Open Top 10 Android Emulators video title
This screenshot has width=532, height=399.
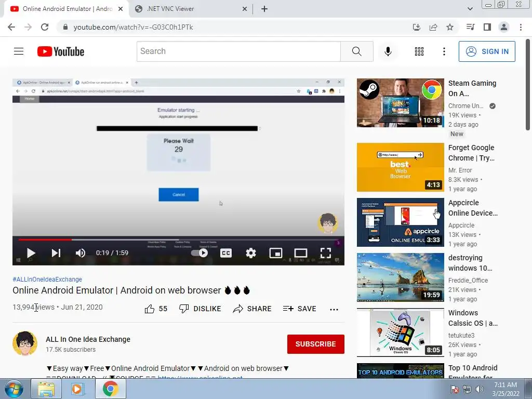[473, 372]
